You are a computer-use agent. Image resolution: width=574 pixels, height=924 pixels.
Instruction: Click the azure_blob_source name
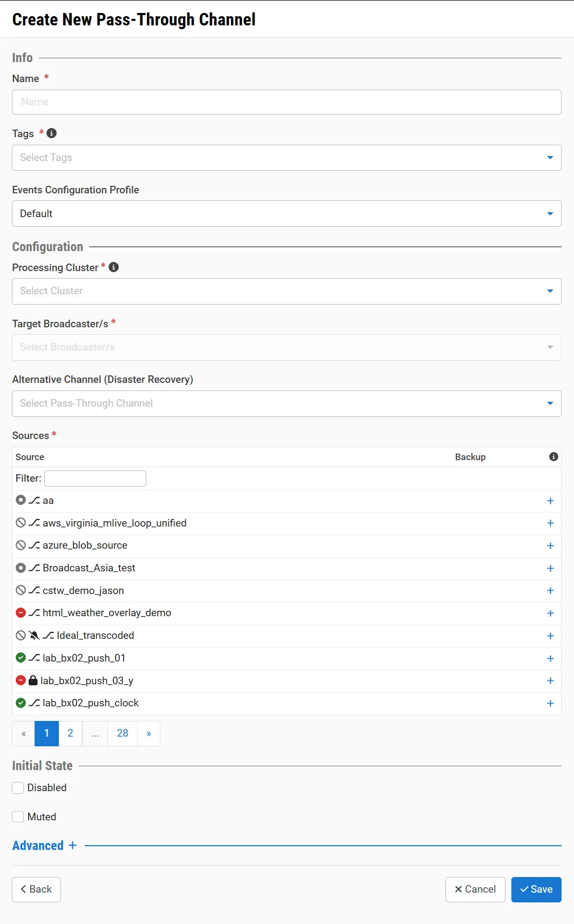pos(85,545)
